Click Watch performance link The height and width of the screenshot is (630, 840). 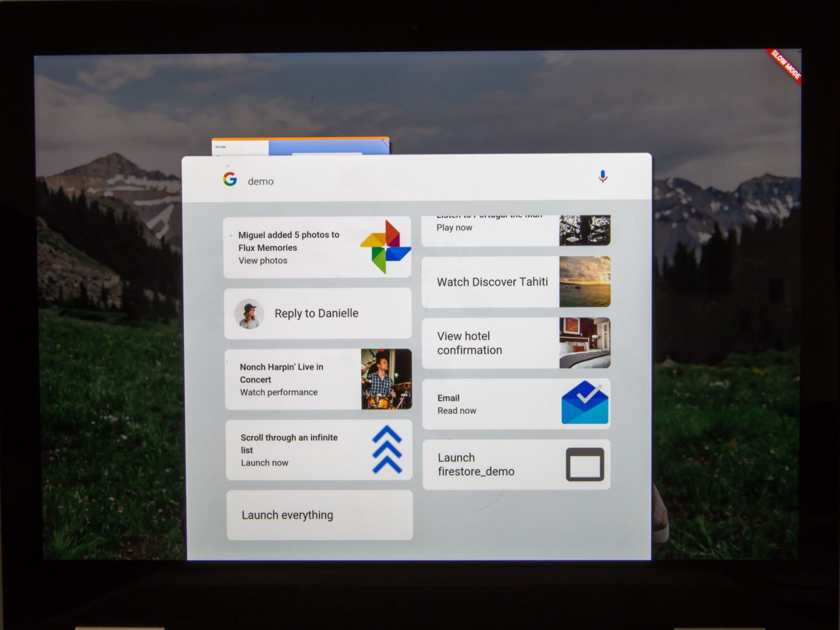(279, 393)
